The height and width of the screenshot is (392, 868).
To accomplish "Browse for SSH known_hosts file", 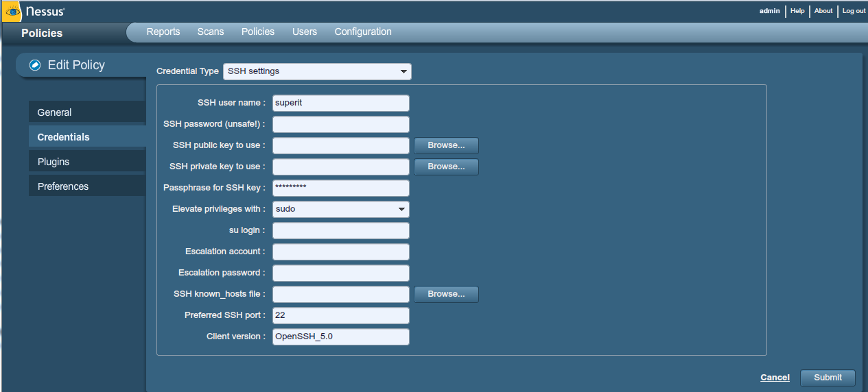I will 446,294.
